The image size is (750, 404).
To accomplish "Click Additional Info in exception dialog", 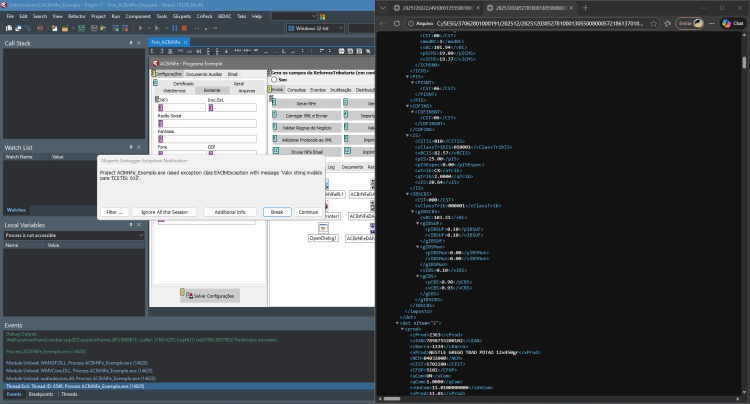I will pos(230,212).
